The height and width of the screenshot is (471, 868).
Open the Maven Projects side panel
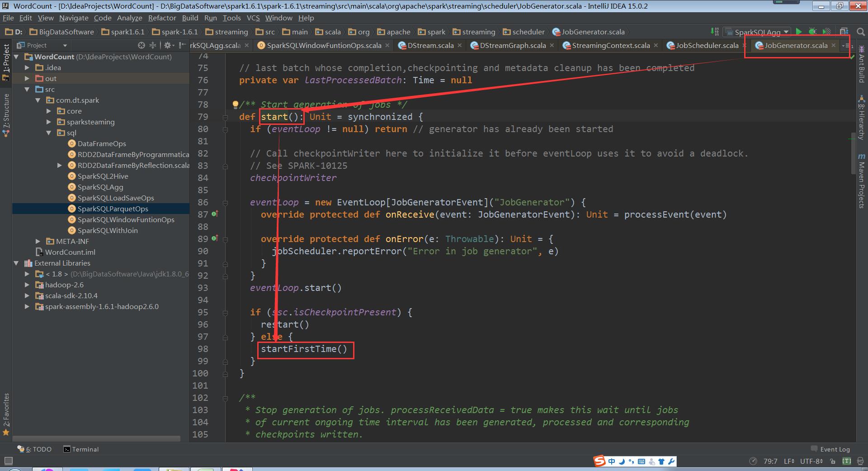(862, 181)
